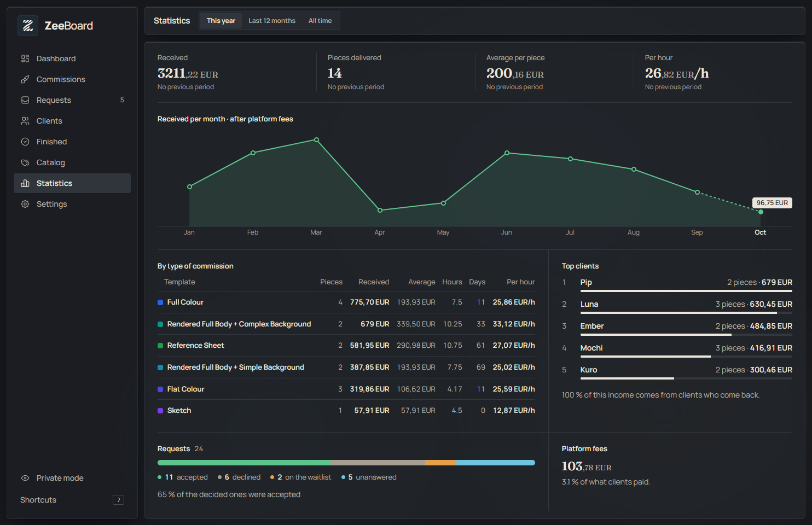Open the Settings page

(72, 204)
